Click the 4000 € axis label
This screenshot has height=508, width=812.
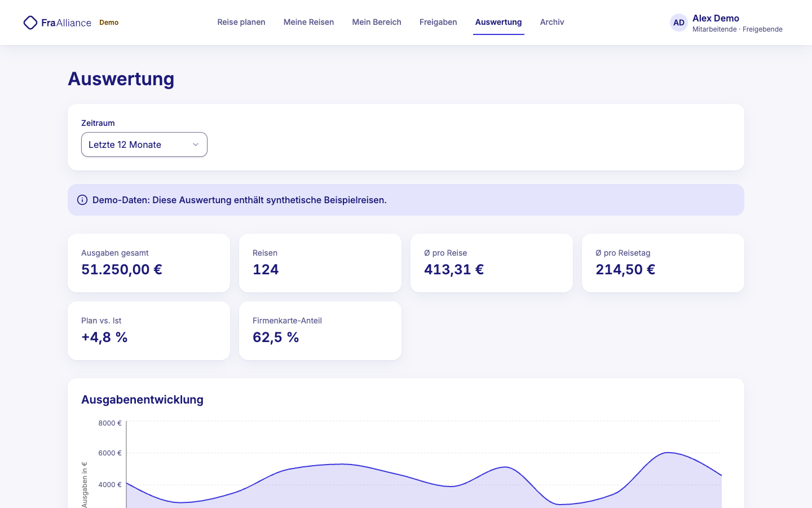point(110,484)
